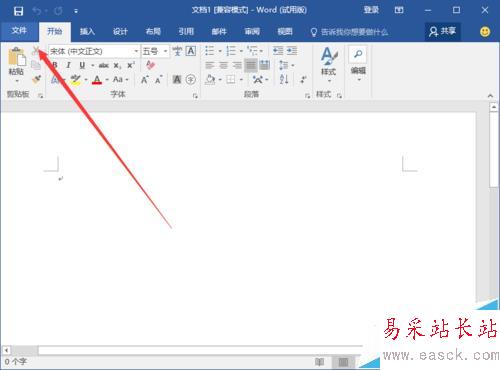Open the dropdown arrow under Paste
This screenshot has width=500, height=370.
(x=17, y=81)
